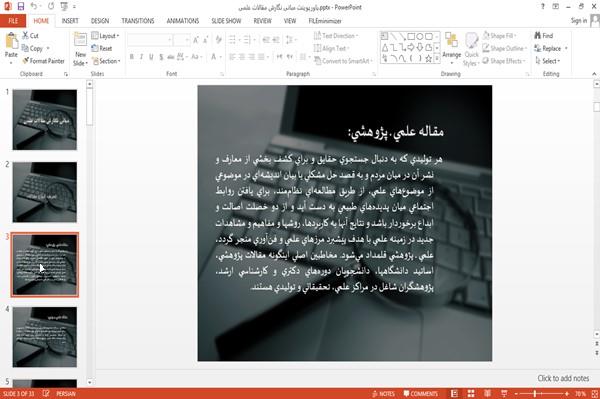Click the Copy icon
This screenshot has width=600, height=399.
(x=25, y=48)
